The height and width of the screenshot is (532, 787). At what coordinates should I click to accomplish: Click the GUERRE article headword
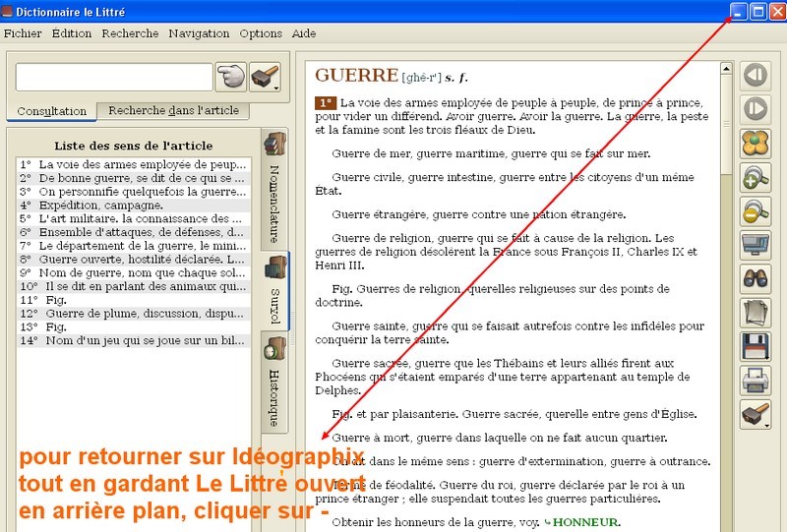pos(356,76)
